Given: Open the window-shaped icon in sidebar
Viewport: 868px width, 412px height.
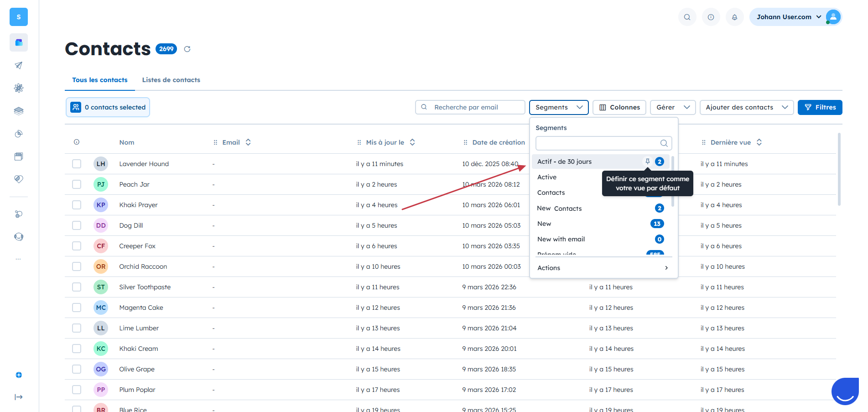Looking at the screenshot, I should [x=19, y=156].
